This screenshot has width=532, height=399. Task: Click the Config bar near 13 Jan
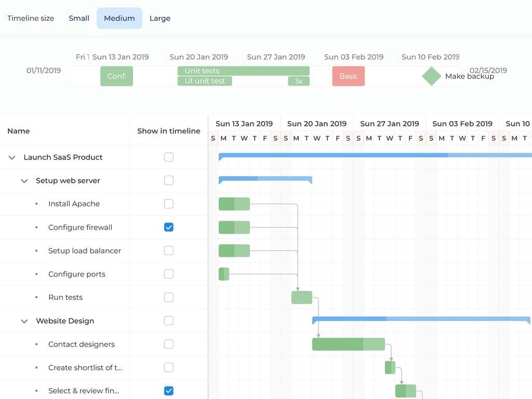116,76
